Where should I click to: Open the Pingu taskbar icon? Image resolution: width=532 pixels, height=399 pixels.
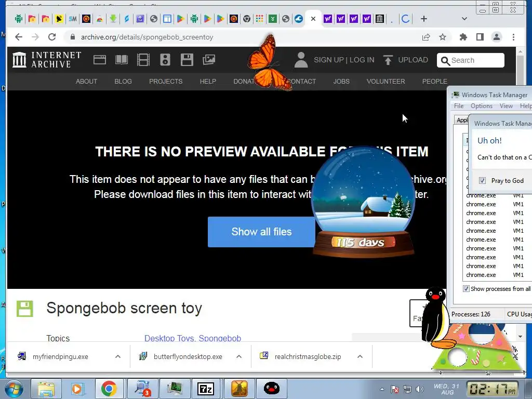point(271,389)
